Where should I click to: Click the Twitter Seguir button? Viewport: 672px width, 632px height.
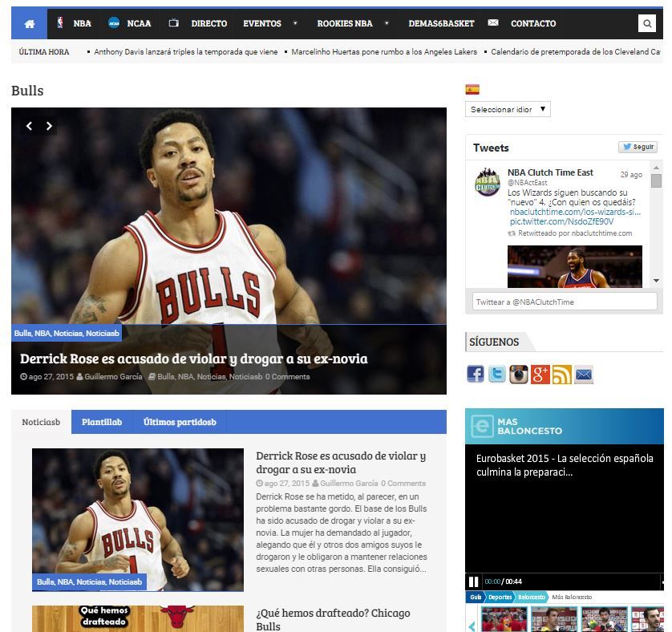click(x=638, y=147)
